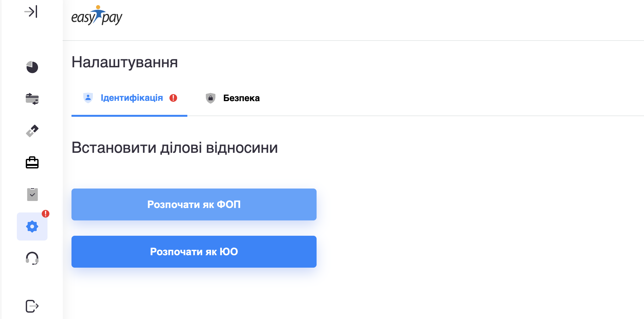Click the shield lock icon beside Безпека
The width and height of the screenshot is (644, 319).
[211, 98]
